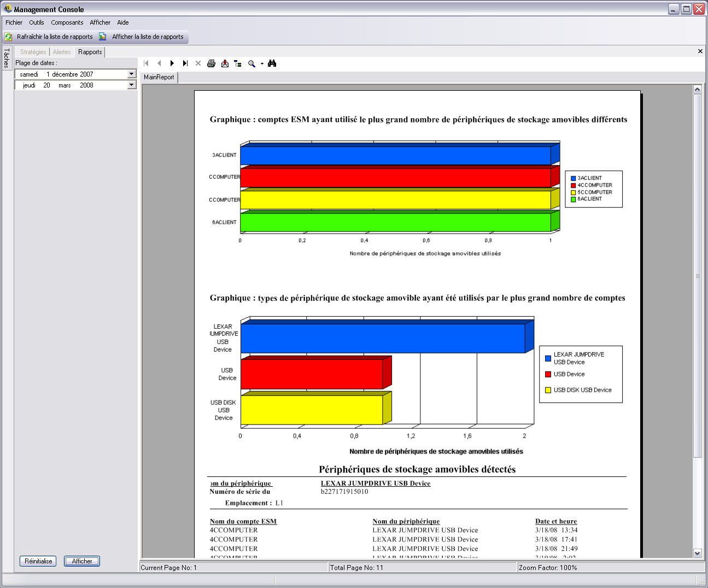Open the Fichier menu
Image resolution: width=708 pixels, height=588 pixels.
pyautogui.click(x=14, y=22)
